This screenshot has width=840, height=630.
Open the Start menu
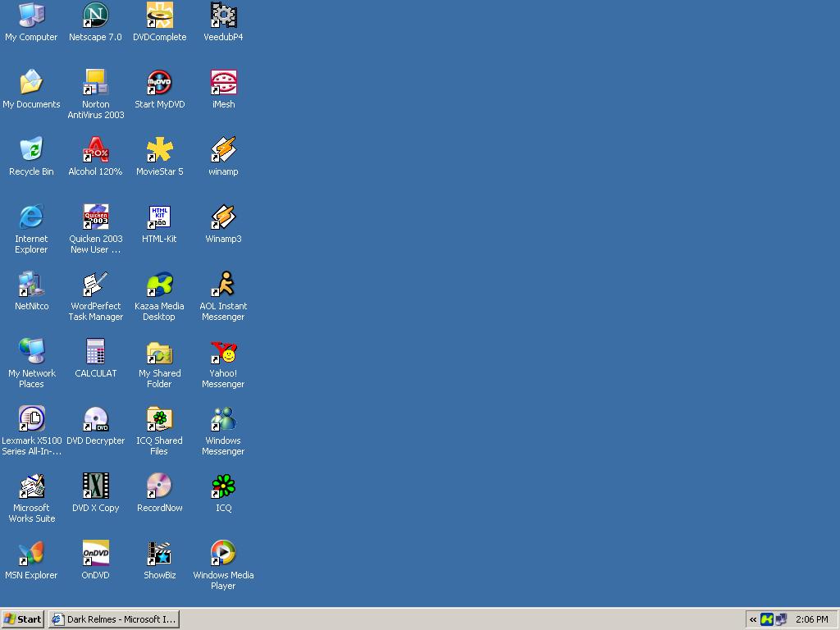[x=22, y=619]
